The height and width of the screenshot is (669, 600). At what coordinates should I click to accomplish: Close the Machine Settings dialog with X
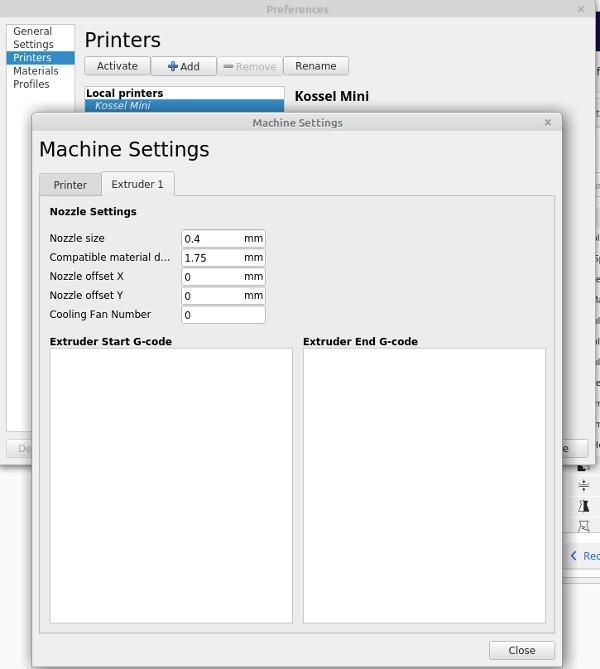548,122
